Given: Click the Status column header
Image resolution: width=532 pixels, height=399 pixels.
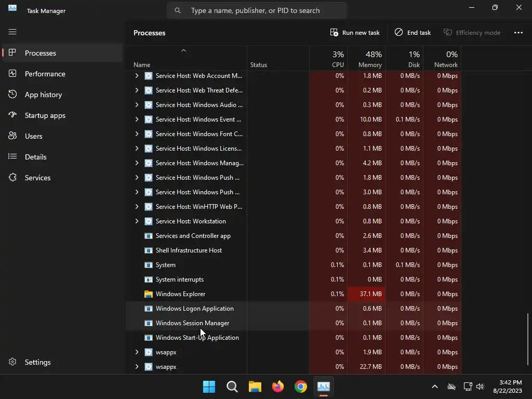Looking at the screenshot, I should 278,59.
